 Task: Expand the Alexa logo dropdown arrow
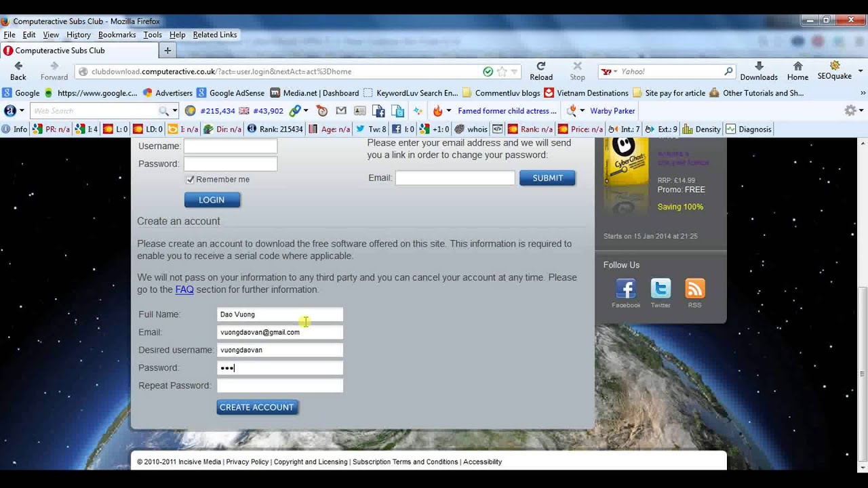pos(22,110)
